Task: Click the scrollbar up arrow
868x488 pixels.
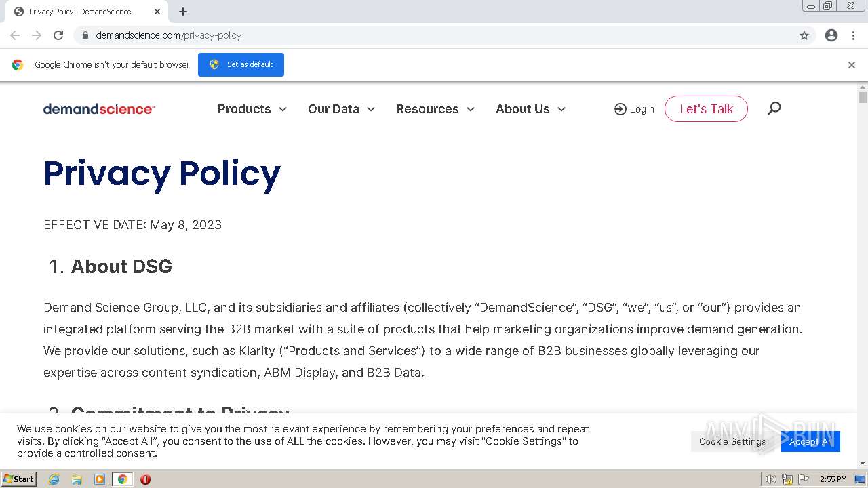Action: coord(863,87)
